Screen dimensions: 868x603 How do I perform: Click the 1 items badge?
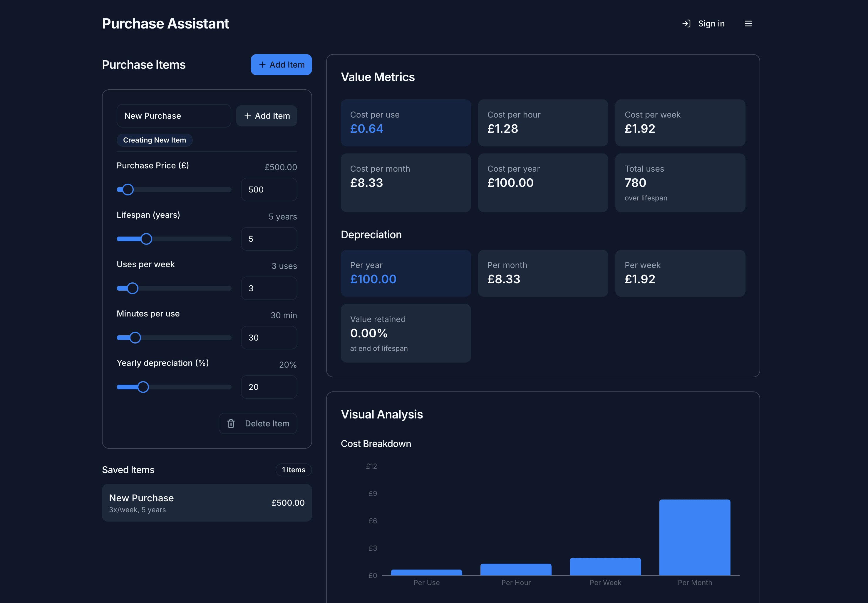point(294,470)
